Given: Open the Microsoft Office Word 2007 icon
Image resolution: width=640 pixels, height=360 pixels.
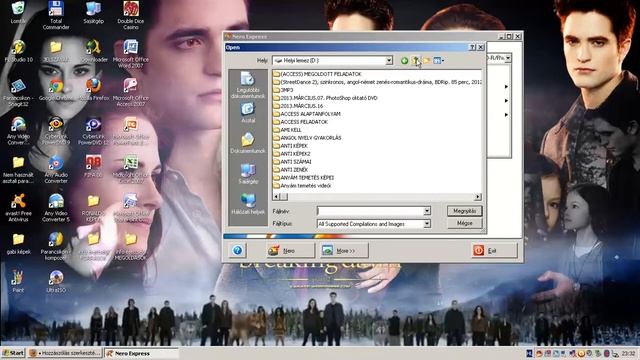Looking at the screenshot, I should click(x=131, y=54).
